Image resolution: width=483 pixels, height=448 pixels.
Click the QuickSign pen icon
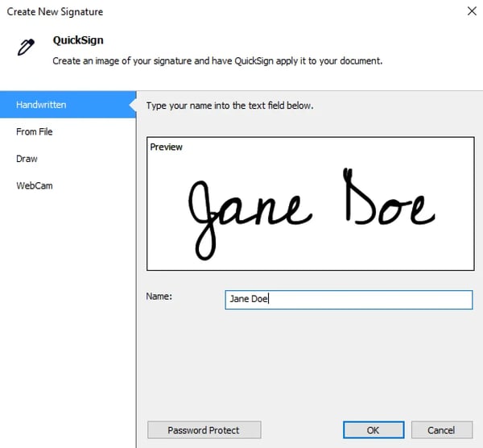(x=26, y=48)
